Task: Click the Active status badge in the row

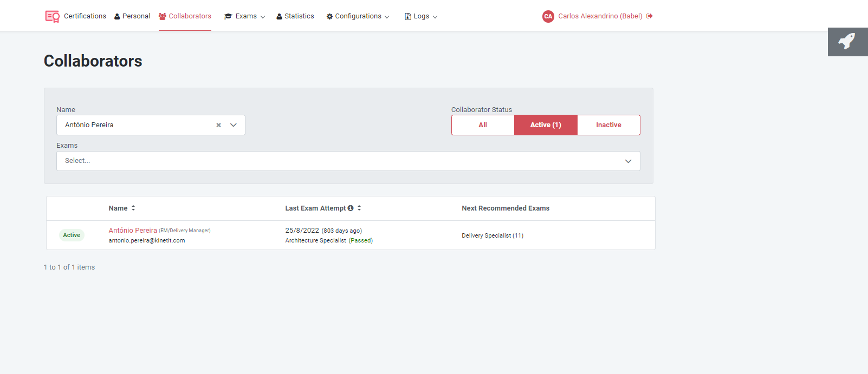Action: 72,235
